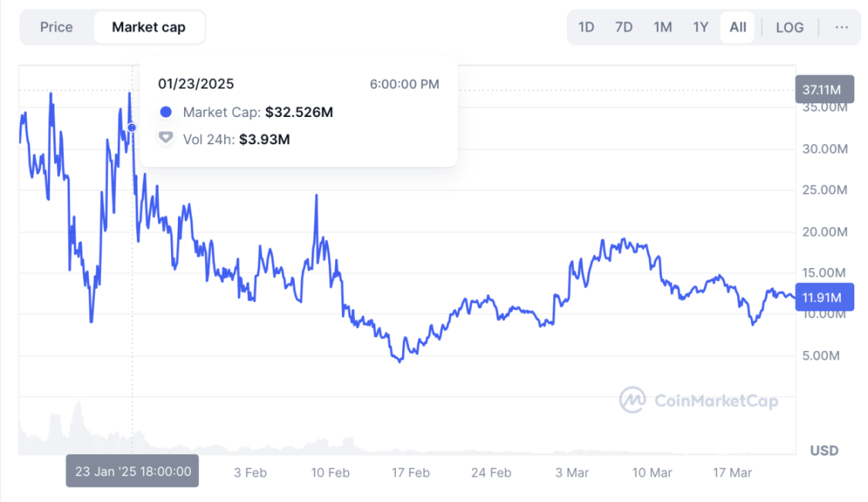
Task: Click the blue Market Cap legend dot
Action: coord(166,112)
